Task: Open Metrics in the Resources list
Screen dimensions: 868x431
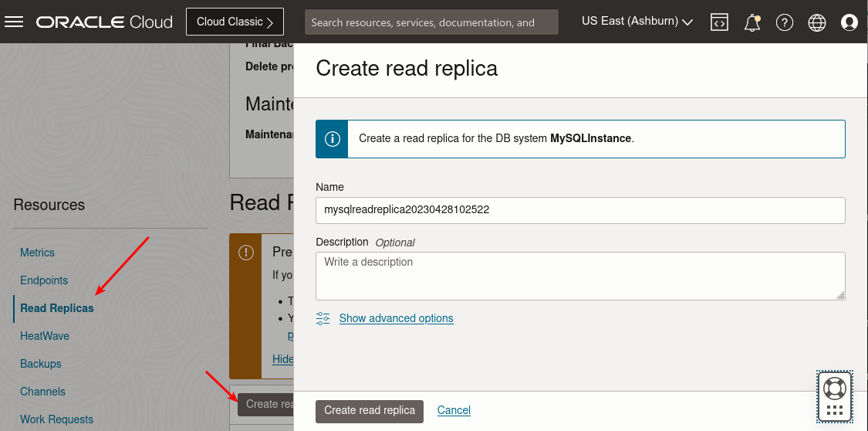Action: (x=37, y=253)
